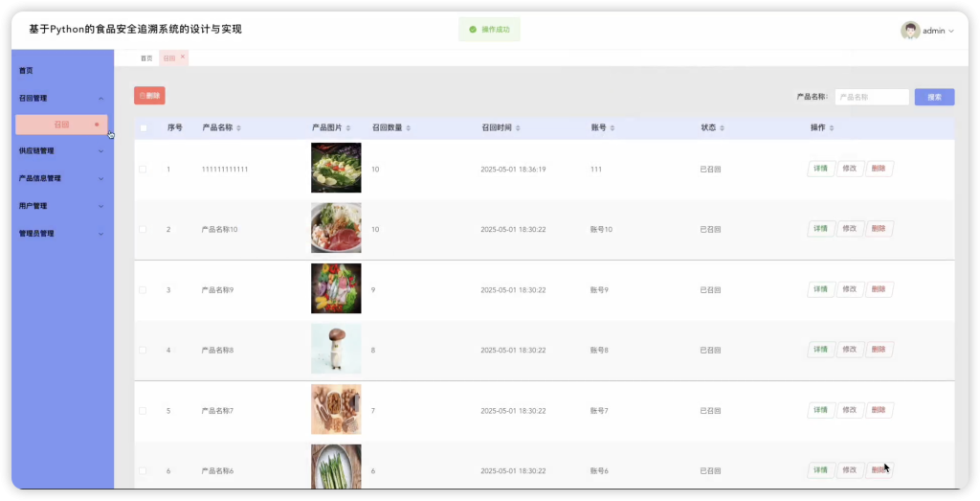The image size is (980, 501).
Task: Open product image of 产品名称7
Action: (336, 409)
